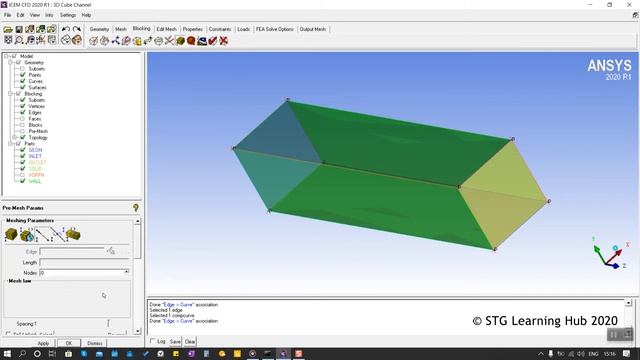Viewport: 640px width, 360px height.
Task: Open the View menu
Action: [x=35, y=15]
